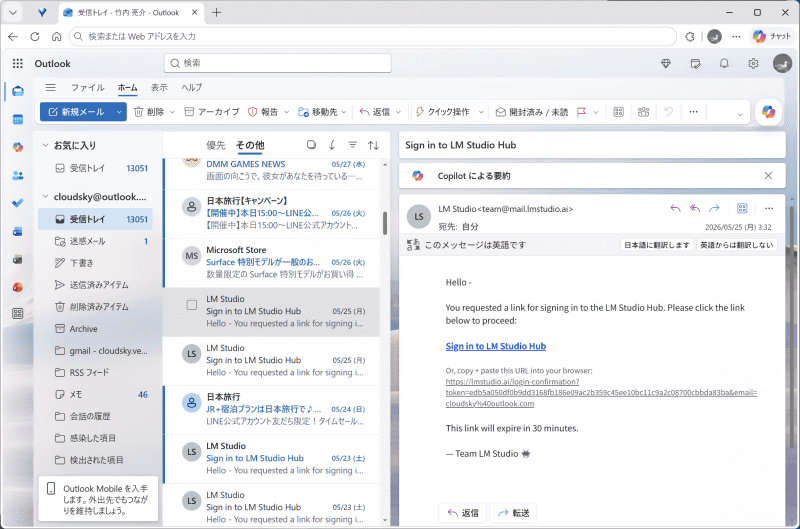Click the undo icon in ribbon
The width and height of the screenshot is (800, 529).
(x=668, y=112)
